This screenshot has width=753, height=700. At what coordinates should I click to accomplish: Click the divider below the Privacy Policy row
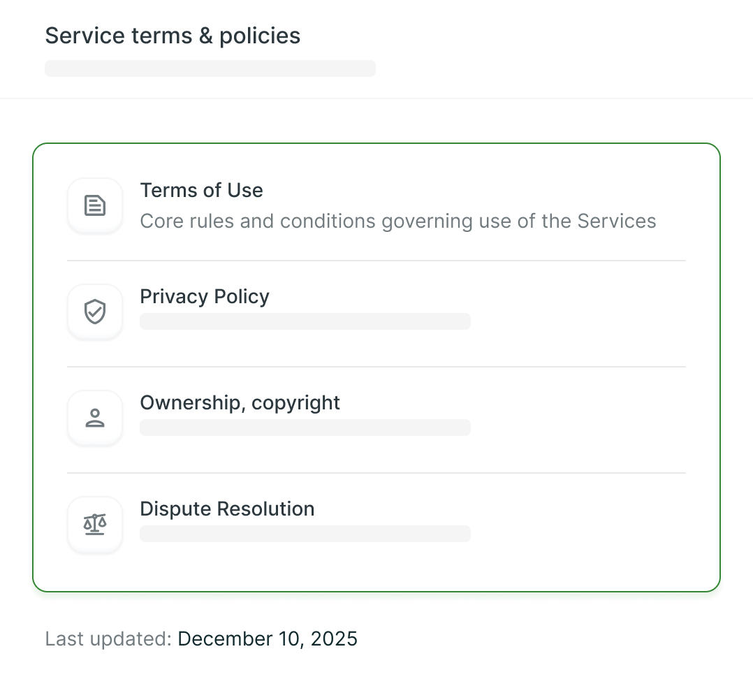coord(376,367)
